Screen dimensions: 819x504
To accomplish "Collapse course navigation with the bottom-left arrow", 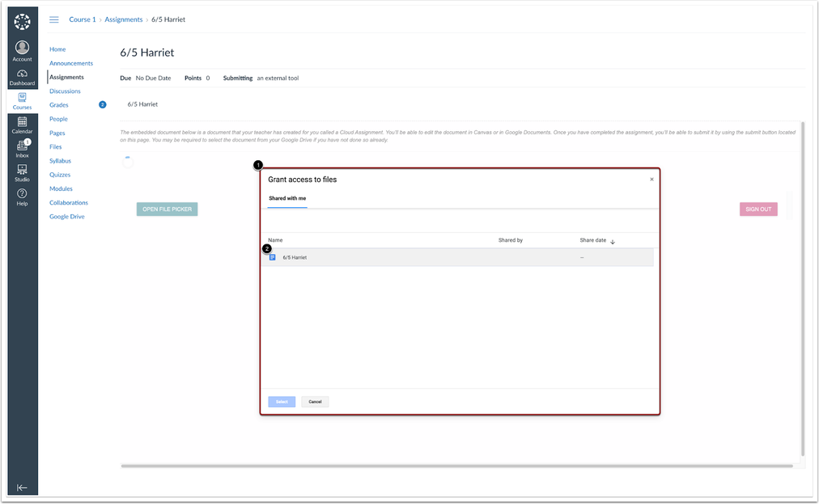I will tap(22, 486).
